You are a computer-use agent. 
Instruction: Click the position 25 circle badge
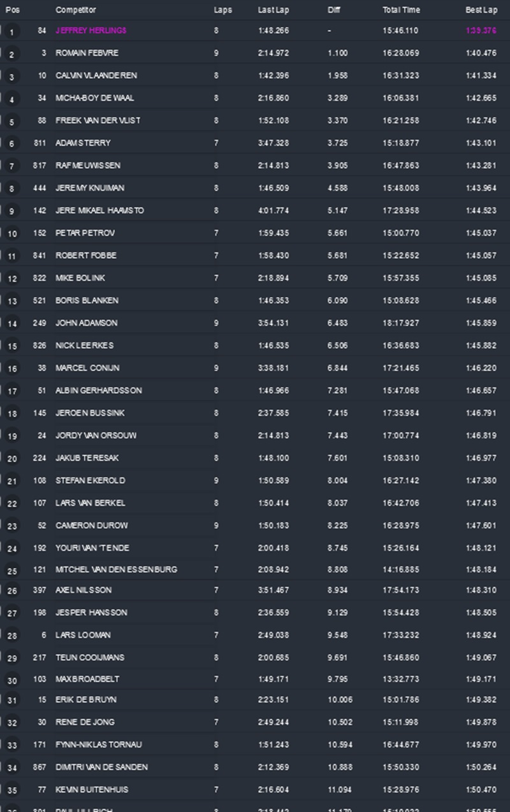point(11,570)
